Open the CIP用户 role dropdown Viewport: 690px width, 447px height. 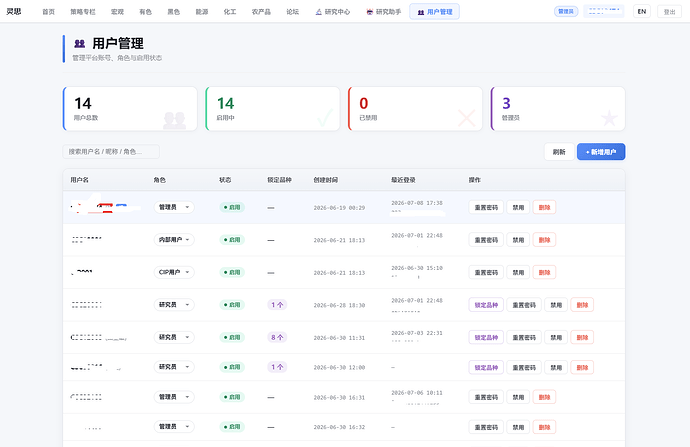tap(174, 272)
